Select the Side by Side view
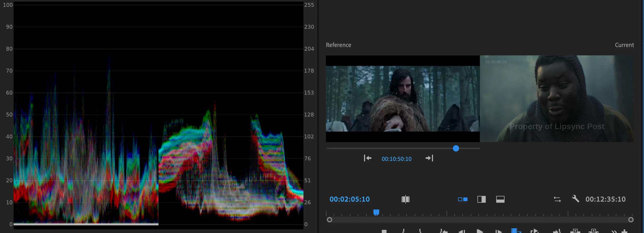644x233 pixels. (x=463, y=199)
